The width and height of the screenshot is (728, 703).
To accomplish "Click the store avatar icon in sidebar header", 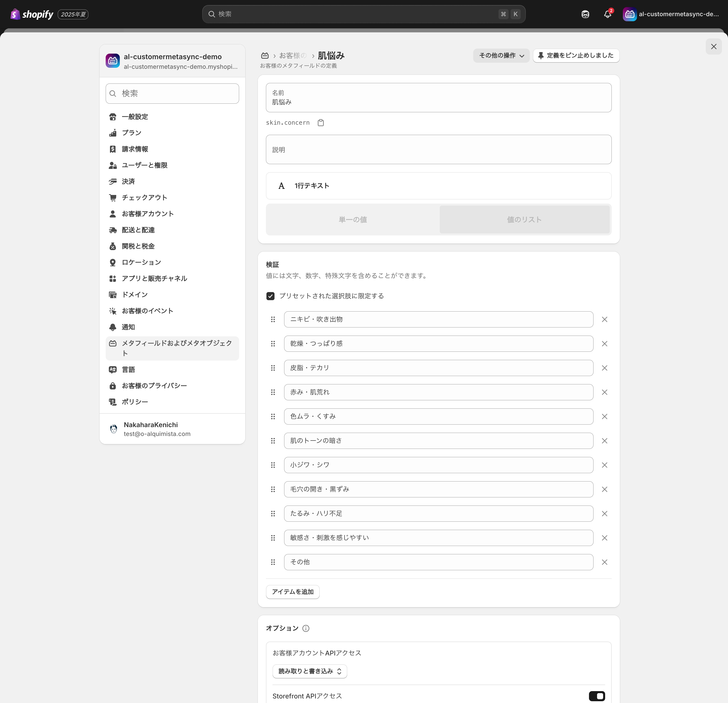I will tap(112, 61).
